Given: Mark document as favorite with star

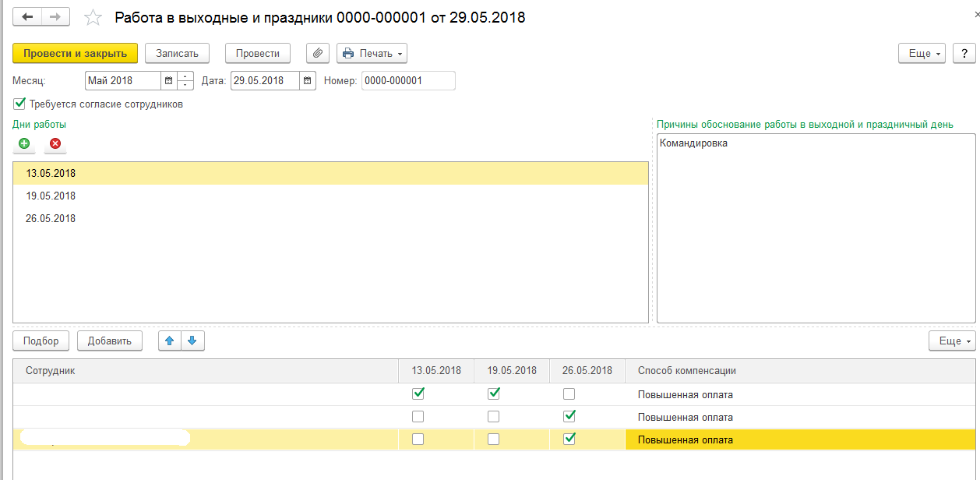Looking at the screenshot, I should 93,17.
